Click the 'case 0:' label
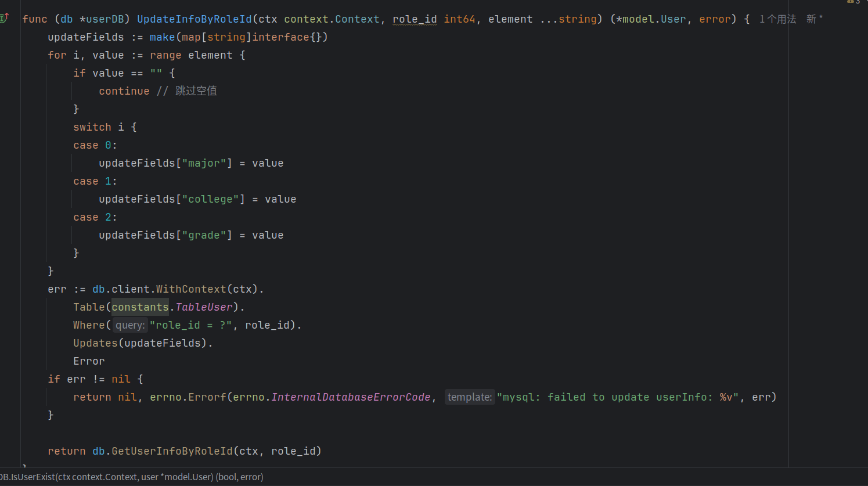The image size is (868, 486). (95, 145)
